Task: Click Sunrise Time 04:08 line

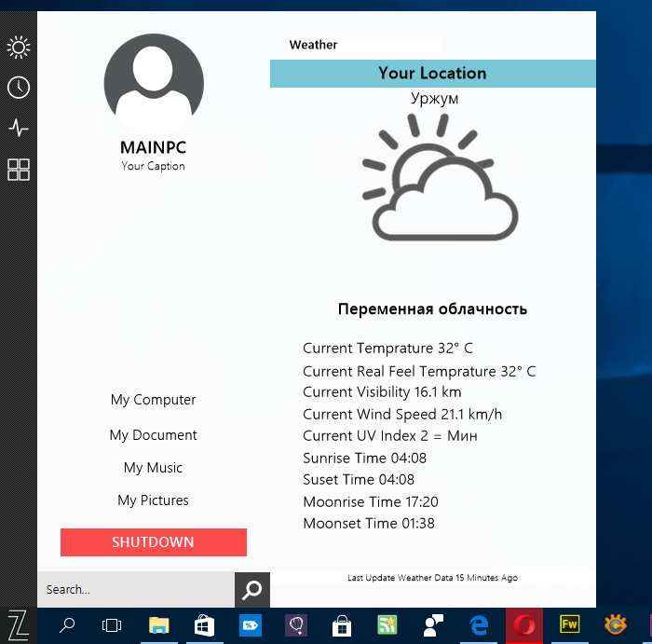Action: (x=365, y=458)
